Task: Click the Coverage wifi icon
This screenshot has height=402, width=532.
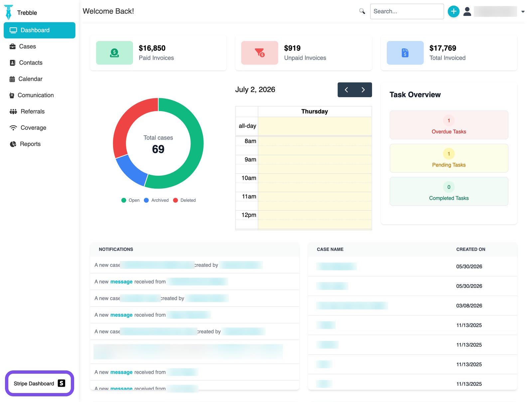Action: (13, 128)
